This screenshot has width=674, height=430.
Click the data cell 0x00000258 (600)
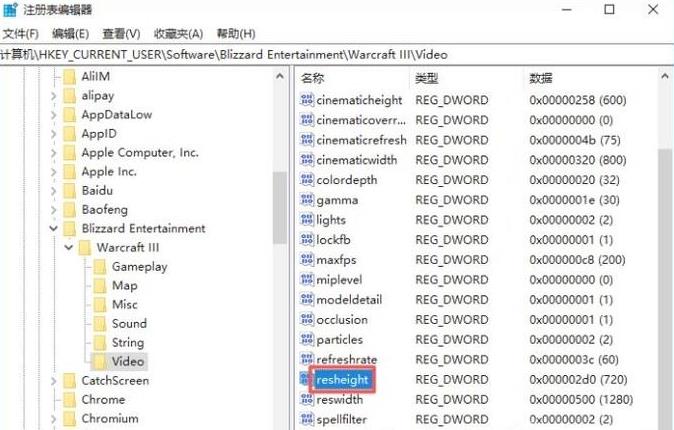tap(578, 100)
